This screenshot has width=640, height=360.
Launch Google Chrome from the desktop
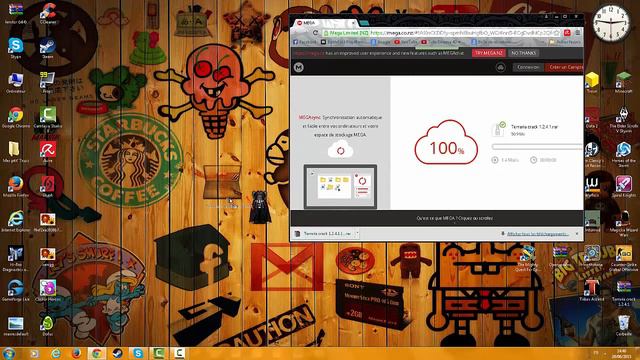(16, 118)
